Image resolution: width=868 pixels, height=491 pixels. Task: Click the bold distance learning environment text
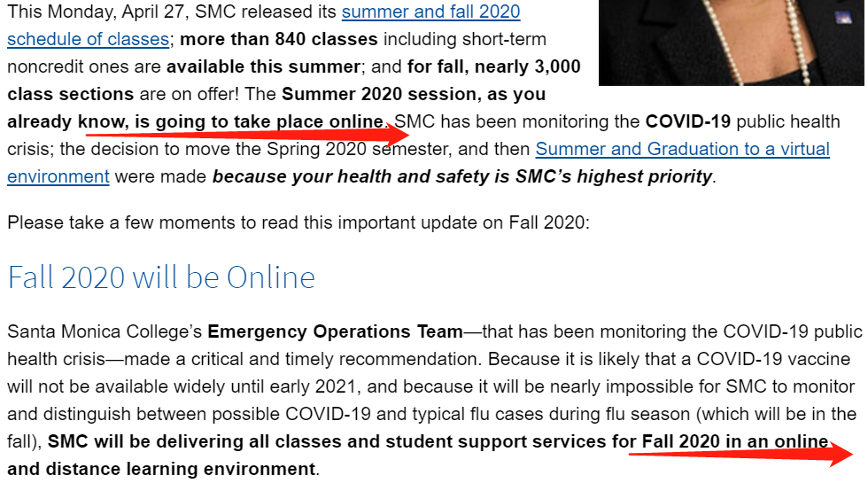click(159, 469)
